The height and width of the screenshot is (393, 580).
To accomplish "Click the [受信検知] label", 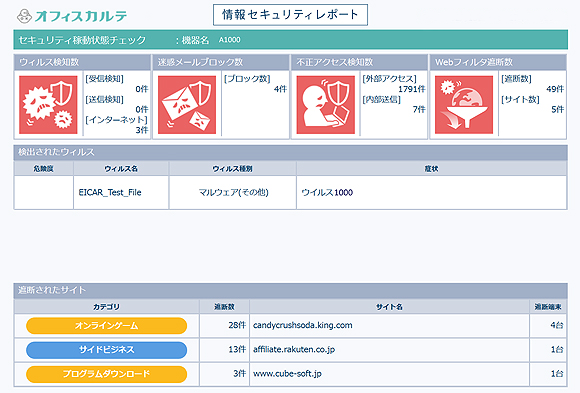I will click(x=105, y=79).
